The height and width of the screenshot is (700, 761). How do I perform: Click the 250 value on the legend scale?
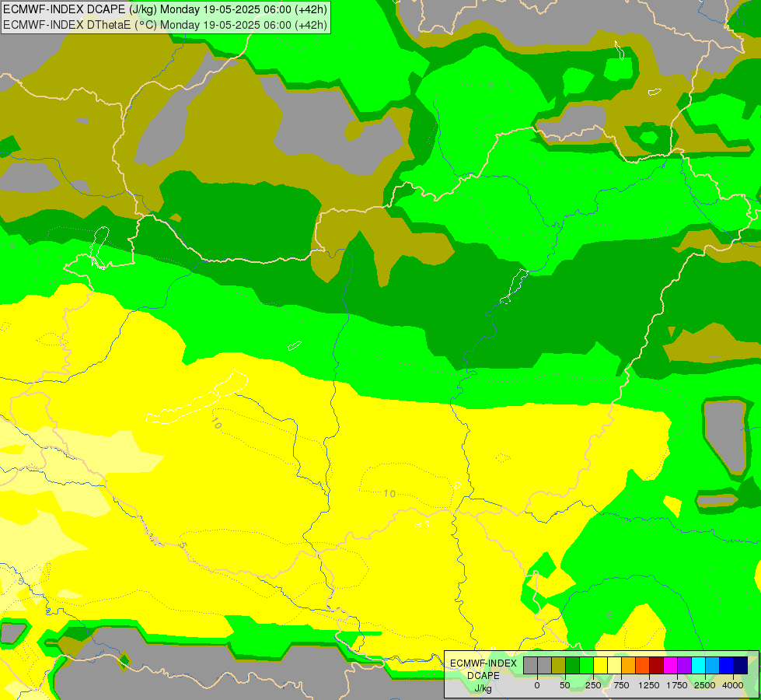tap(593, 685)
